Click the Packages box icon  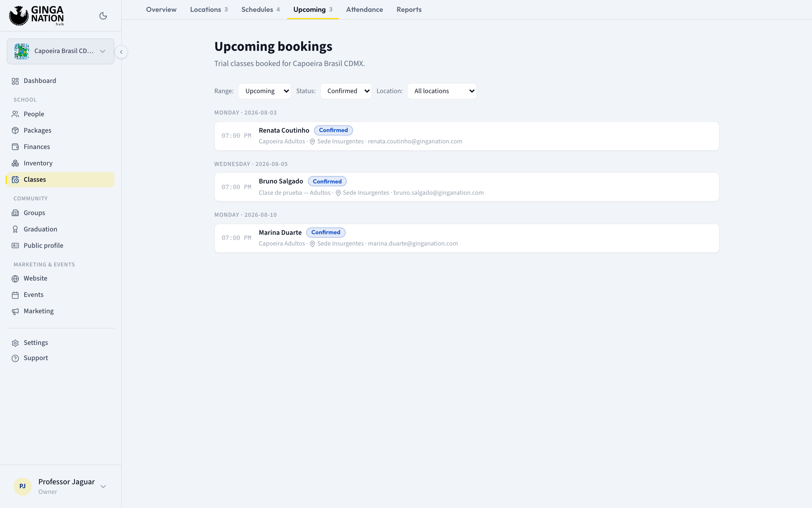(15, 130)
